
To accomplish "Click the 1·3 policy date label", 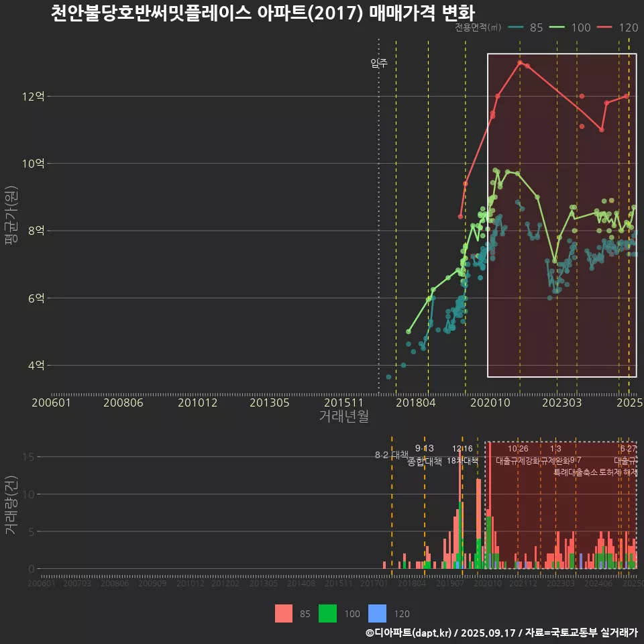I will click(x=555, y=449).
